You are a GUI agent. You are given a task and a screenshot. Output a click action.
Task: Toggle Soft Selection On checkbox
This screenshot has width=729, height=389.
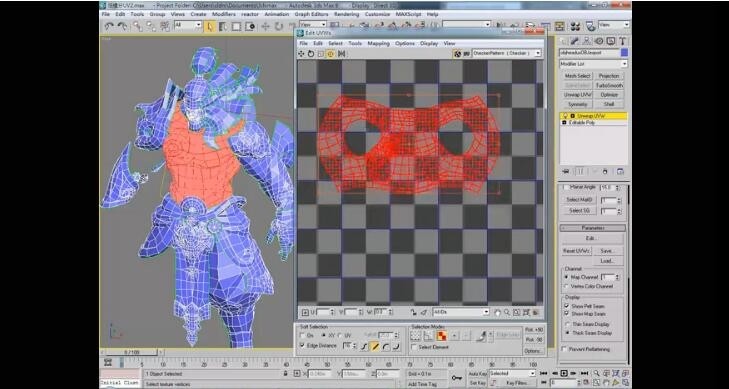[303, 335]
